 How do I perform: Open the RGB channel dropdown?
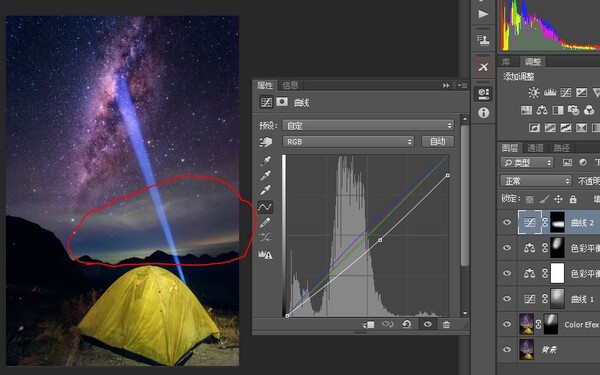[348, 142]
